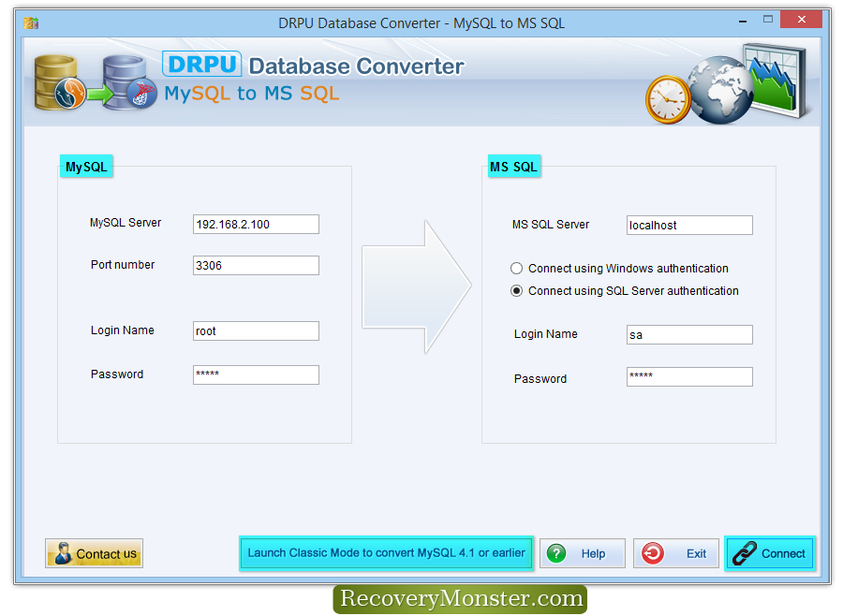843x616 pixels.
Task: Click the large conversion direction arrow
Action: [417, 286]
